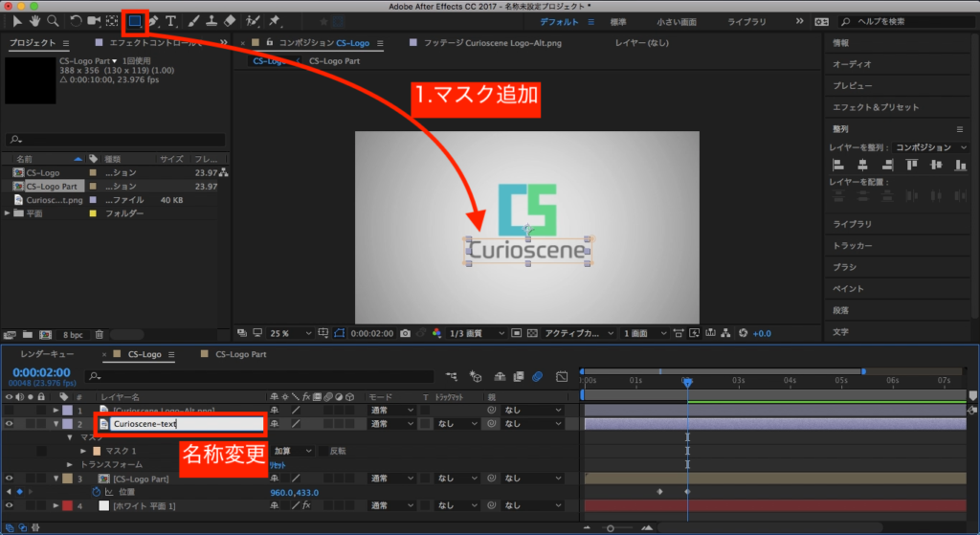Select the Hand tool
Screen dimensions: 980x535
[35, 20]
